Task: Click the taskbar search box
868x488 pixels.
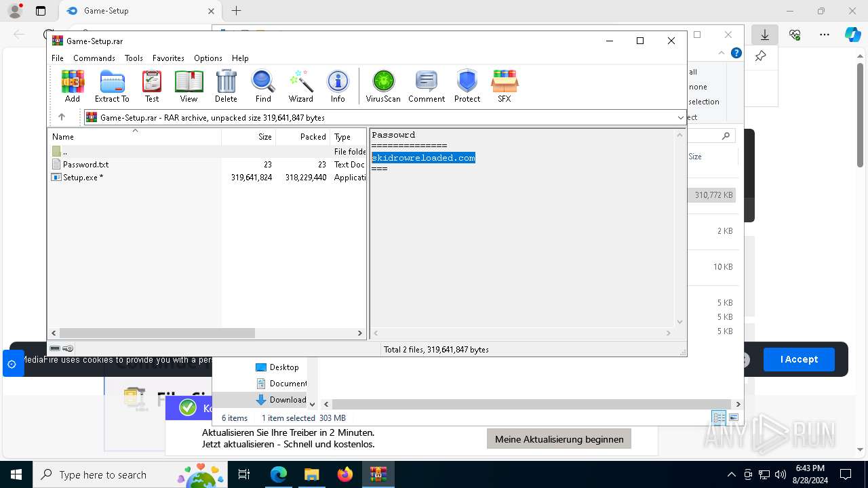Action: click(x=131, y=474)
